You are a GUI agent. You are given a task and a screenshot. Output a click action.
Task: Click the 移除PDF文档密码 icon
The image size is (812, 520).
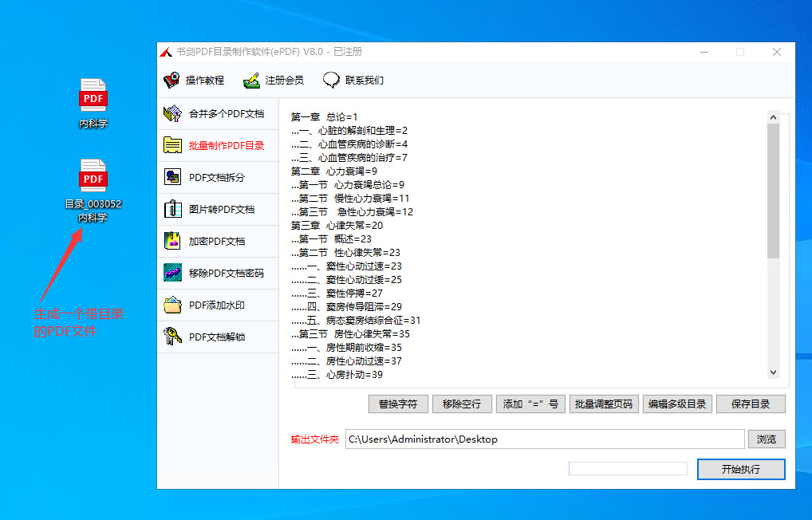tap(172, 274)
